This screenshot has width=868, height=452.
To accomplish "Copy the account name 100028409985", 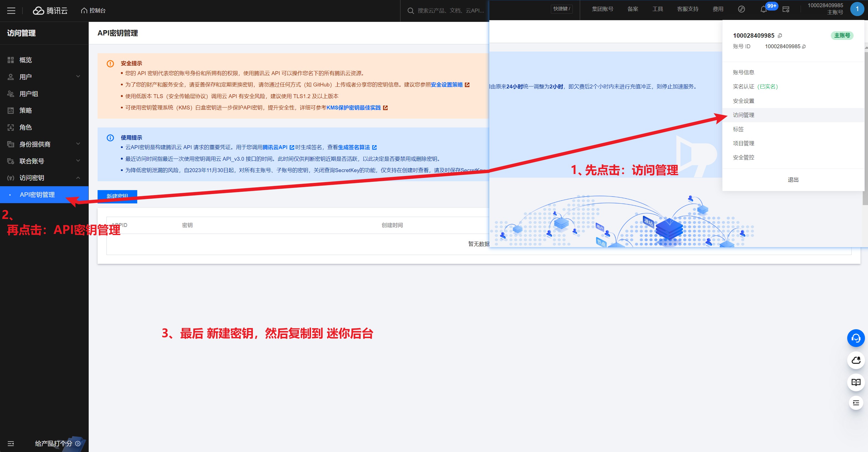I will (780, 36).
